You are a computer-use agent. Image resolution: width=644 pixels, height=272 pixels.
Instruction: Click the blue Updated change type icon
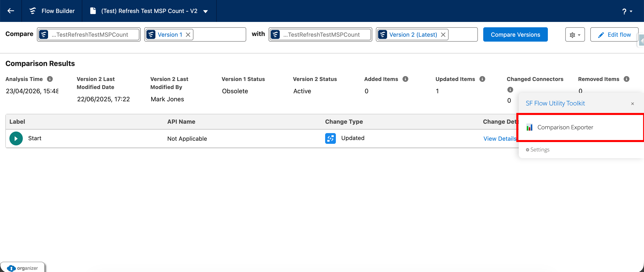click(x=330, y=138)
